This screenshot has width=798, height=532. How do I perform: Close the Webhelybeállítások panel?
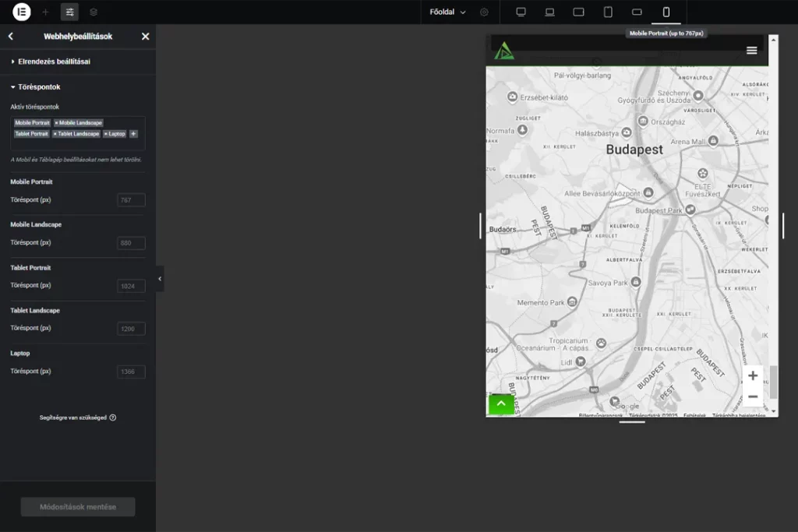[x=146, y=36]
